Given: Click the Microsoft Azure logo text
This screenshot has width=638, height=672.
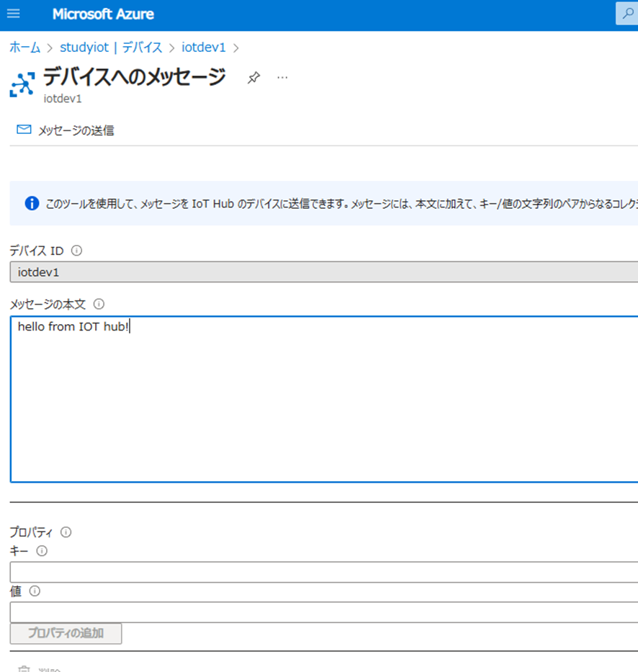Looking at the screenshot, I should point(103,14).
